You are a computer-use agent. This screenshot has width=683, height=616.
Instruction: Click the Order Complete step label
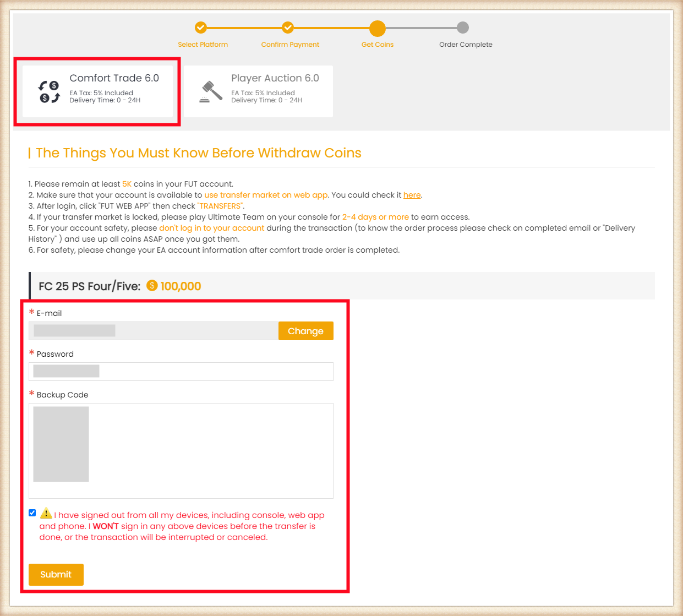tap(466, 45)
